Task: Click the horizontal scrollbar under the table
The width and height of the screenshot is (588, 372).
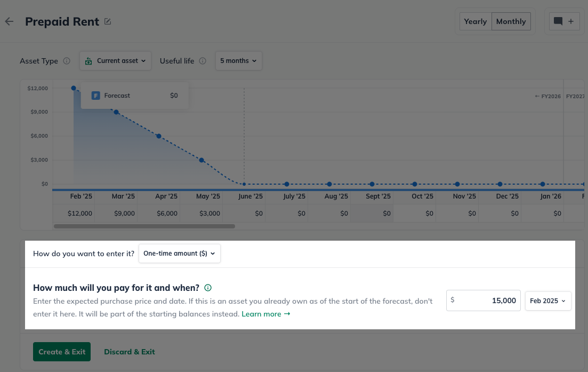Action: tap(144, 226)
